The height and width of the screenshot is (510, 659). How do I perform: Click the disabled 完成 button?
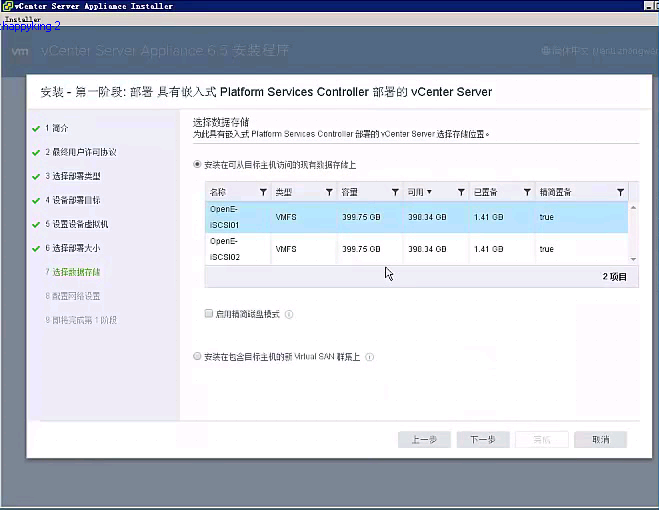click(x=542, y=440)
